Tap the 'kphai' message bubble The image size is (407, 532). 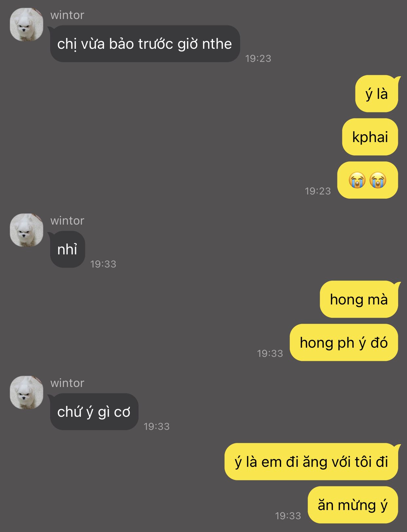click(370, 137)
